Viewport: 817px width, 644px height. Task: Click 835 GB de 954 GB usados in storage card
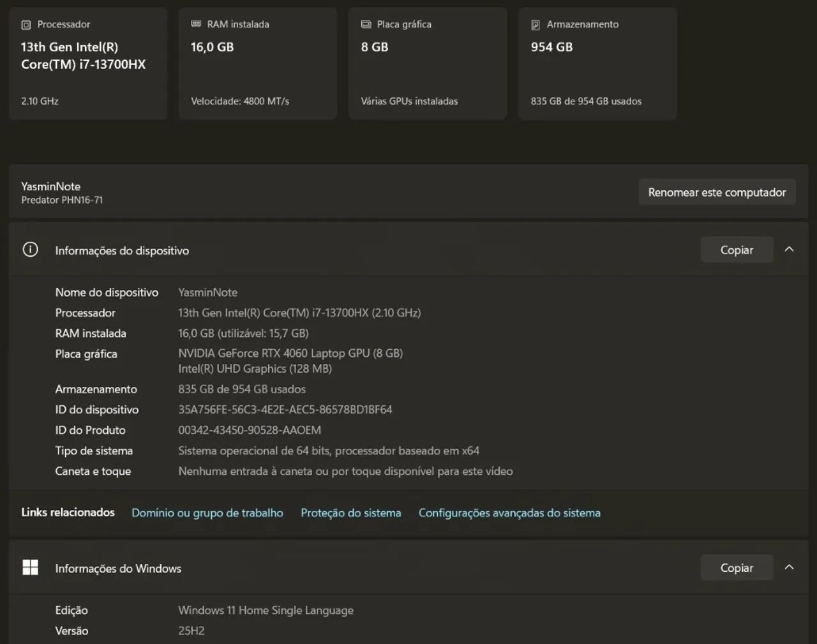586,101
